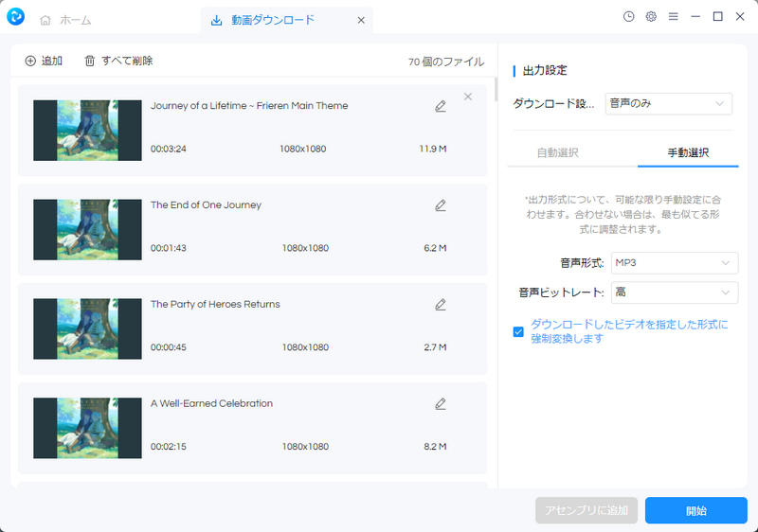Click 70 個のファイル count text

446,62
